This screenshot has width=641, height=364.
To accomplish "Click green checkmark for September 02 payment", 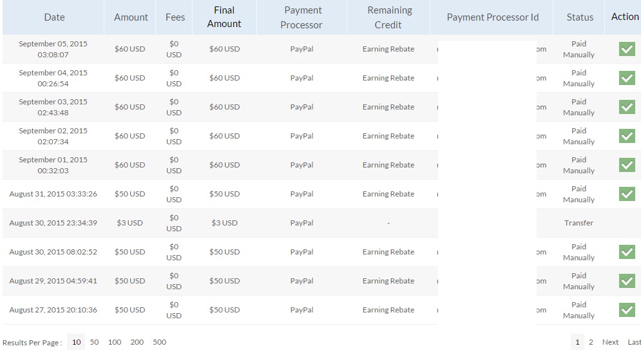I will coord(626,136).
